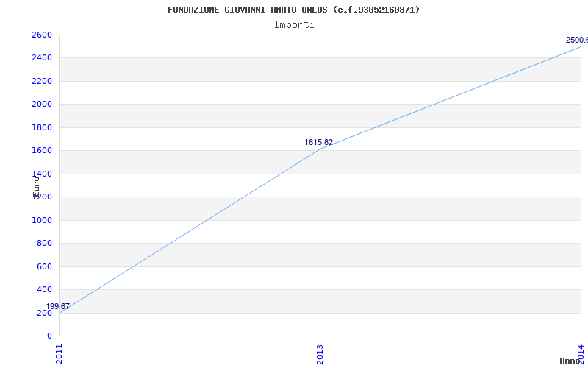Click the 199.67 data point label
The height and width of the screenshot is (368, 588).
click(58, 306)
